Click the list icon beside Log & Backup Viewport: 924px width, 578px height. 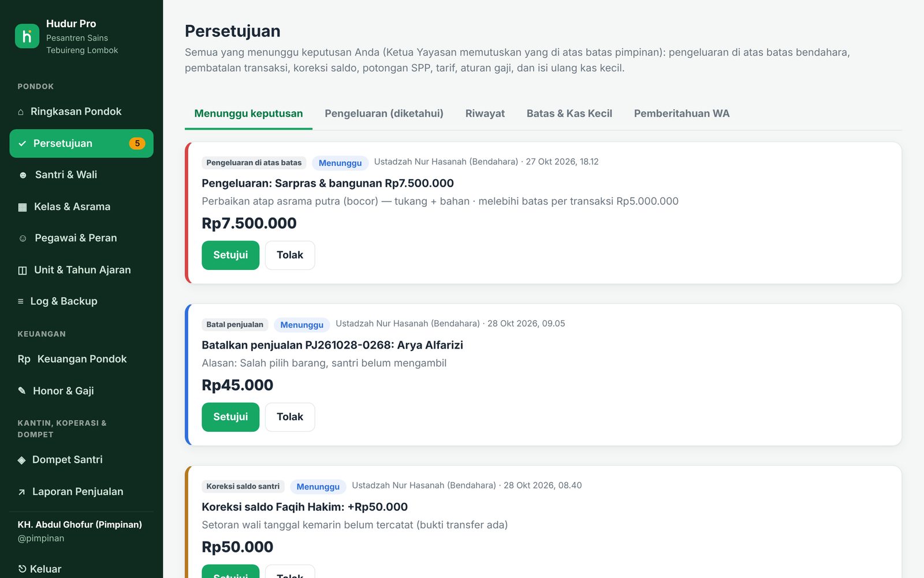click(x=21, y=301)
